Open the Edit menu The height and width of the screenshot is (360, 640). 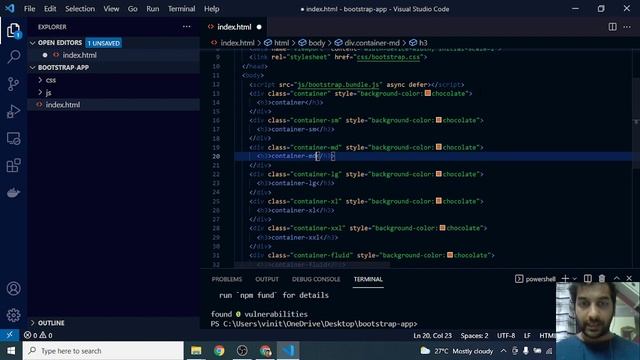(50, 9)
